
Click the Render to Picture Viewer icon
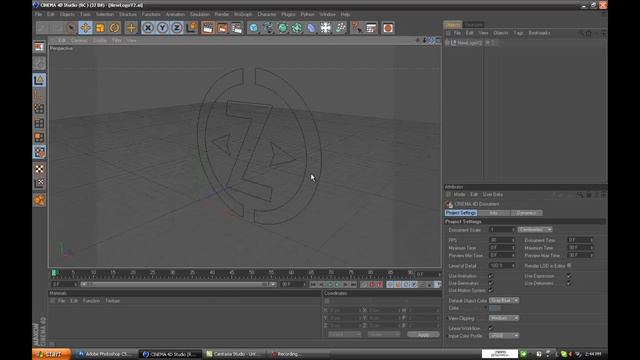coord(222,28)
